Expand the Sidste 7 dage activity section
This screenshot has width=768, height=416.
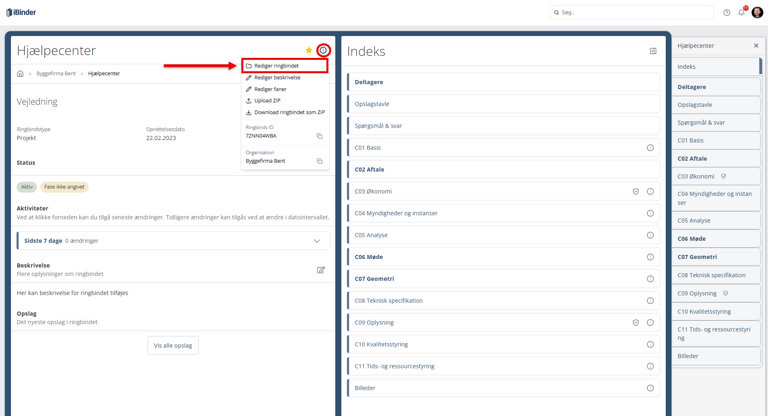[318, 241]
